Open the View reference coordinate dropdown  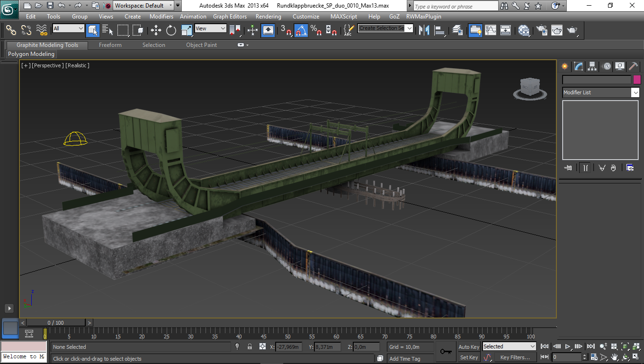pyautogui.click(x=211, y=28)
